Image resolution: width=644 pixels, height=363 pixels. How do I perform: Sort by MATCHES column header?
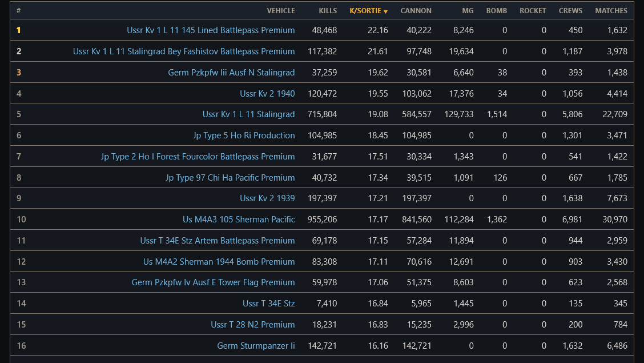click(611, 11)
